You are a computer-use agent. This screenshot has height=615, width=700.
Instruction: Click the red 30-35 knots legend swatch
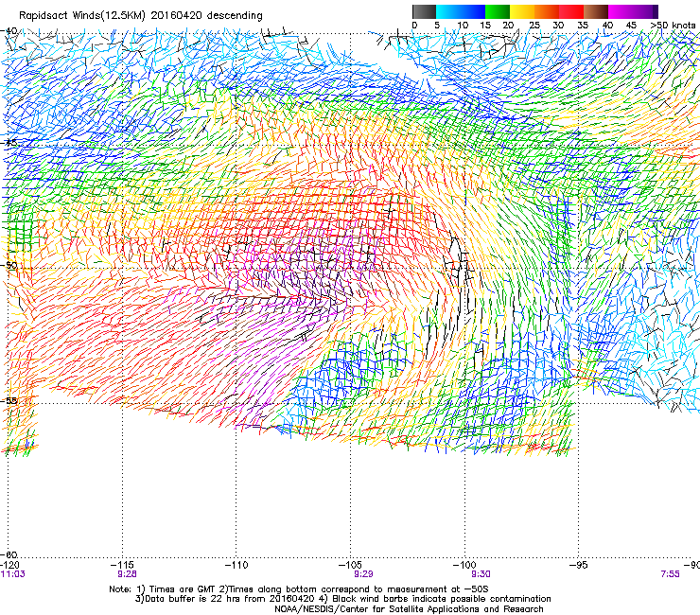571,11
